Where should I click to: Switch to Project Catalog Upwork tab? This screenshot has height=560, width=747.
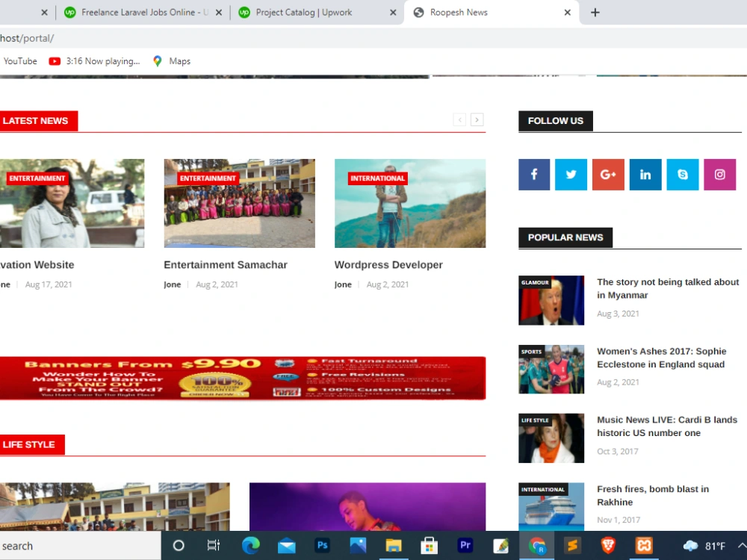[x=317, y=13]
